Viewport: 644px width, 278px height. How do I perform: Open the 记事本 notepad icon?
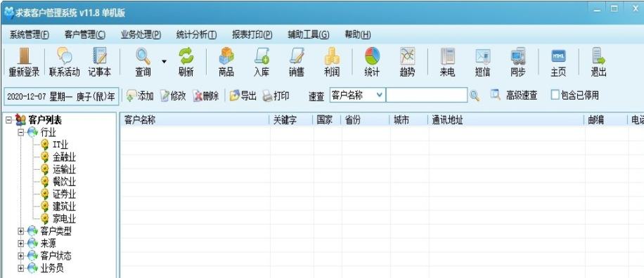(99, 56)
